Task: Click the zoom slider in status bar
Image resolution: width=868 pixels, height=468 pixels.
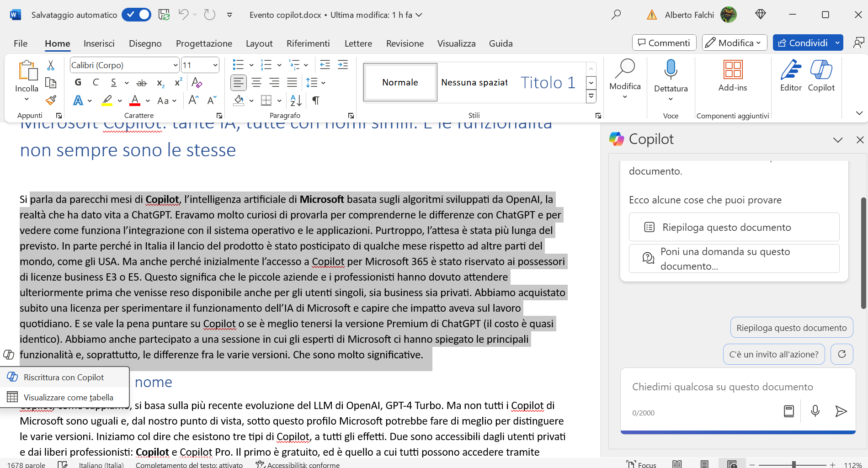Action: click(793, 464)
